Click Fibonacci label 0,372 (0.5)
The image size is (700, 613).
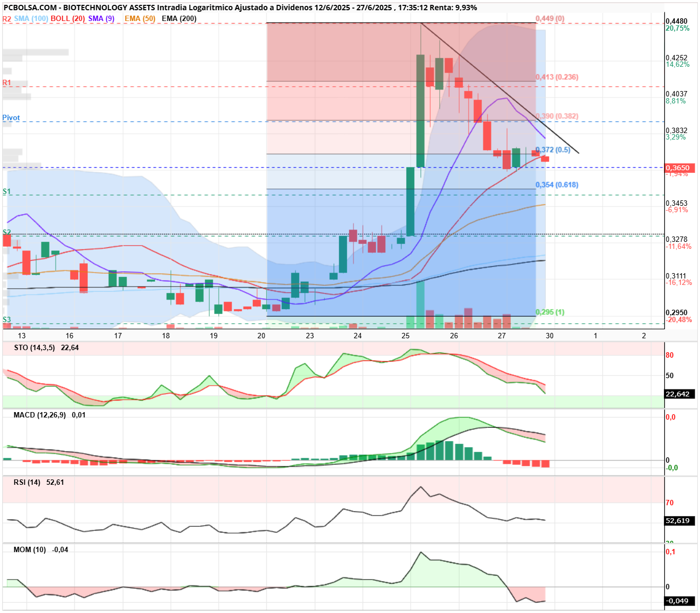[553, 150]
